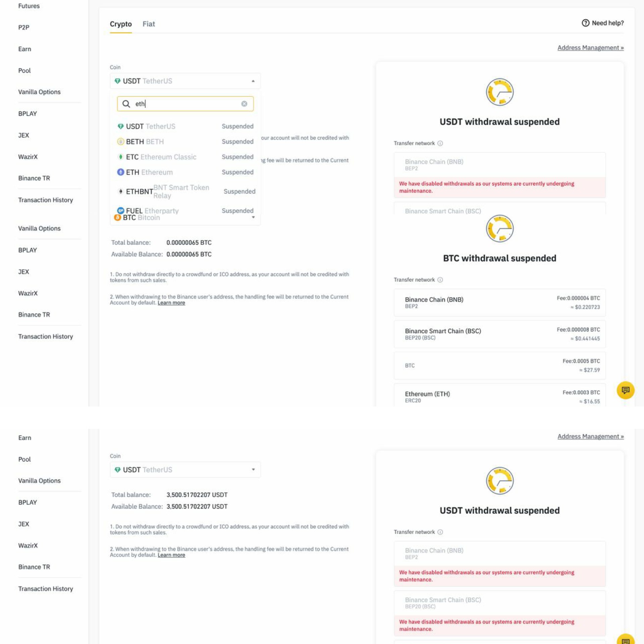Click Learn more below the 3,500 USDT balance notes
Viewport: 644px width, 644px height.
[x=171, y=555]
